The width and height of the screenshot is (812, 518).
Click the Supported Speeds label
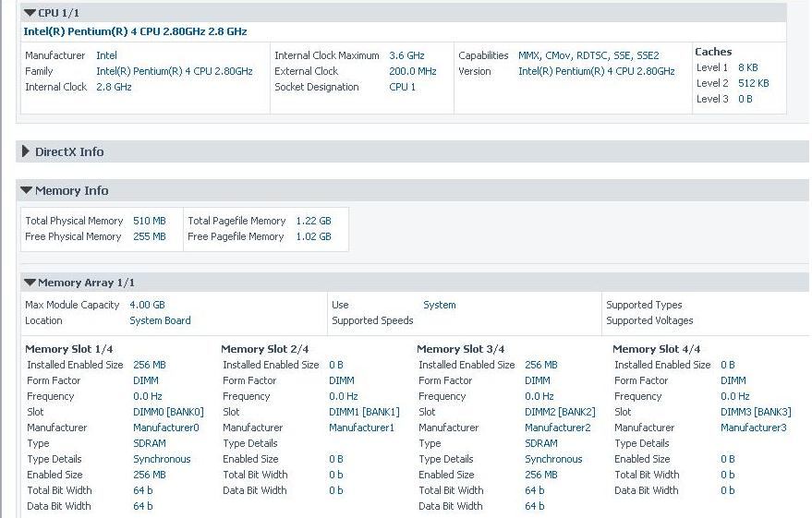(372, 320)
